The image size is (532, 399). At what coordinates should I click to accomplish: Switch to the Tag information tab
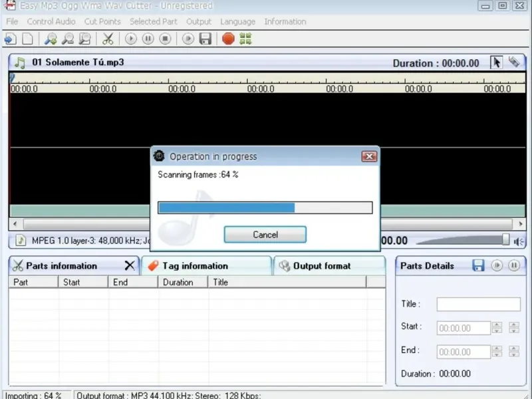tap(206, 265)
